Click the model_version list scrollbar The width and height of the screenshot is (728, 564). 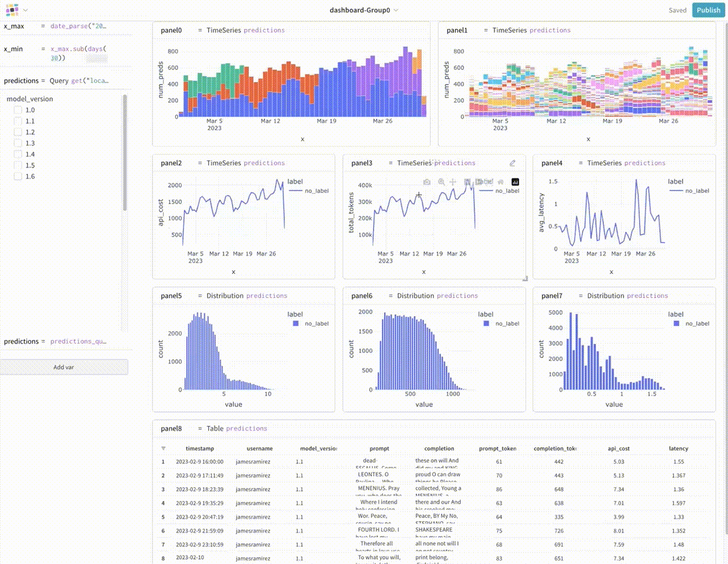pyautogui.click(x=125, y=152)
